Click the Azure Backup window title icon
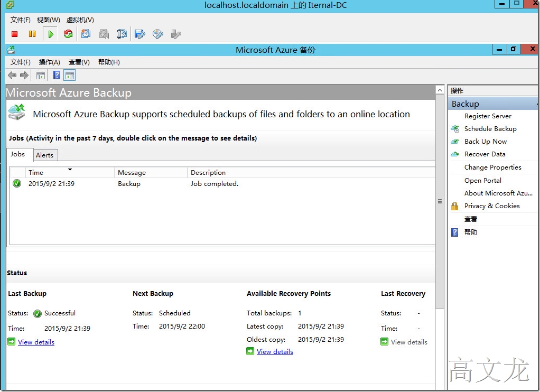 (11, 50)
